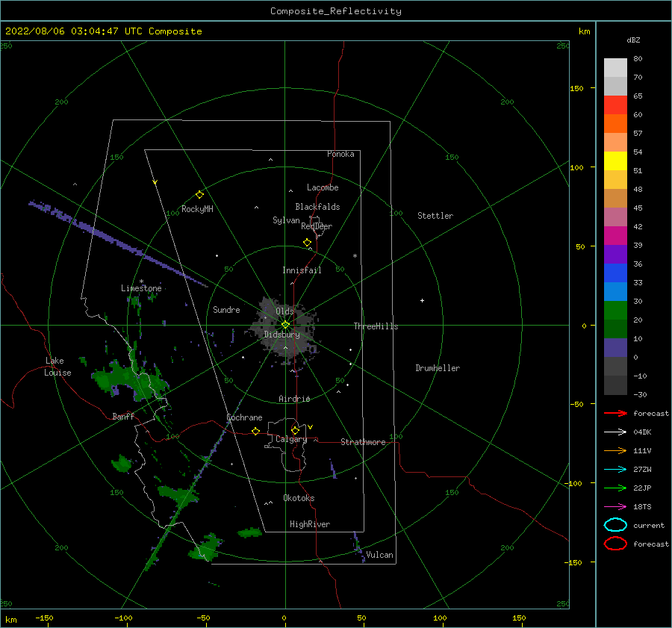The image size is (672, 628).
Task: Click the green storm echo above Banff
Action: point(128,379)
